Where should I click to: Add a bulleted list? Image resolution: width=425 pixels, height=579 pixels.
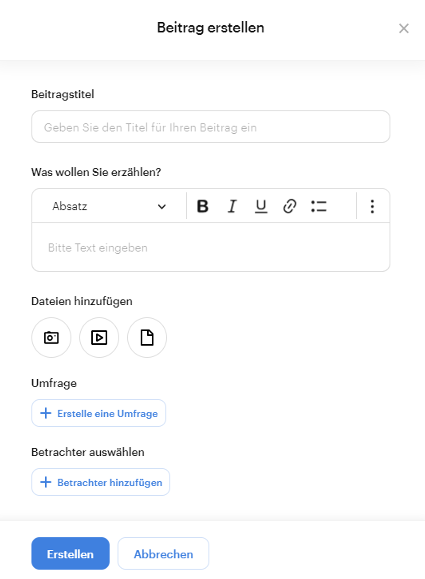click(x=319, y=206)
